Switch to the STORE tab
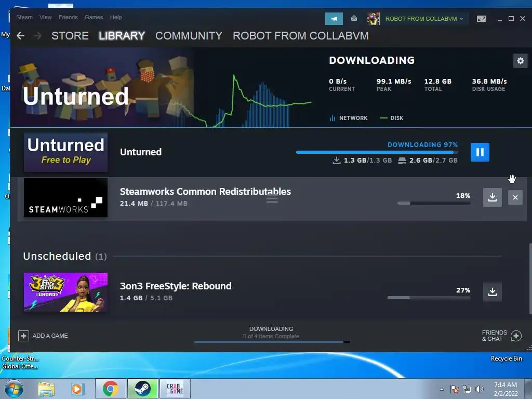Viewport: 532px width, 399px height. 70,36
